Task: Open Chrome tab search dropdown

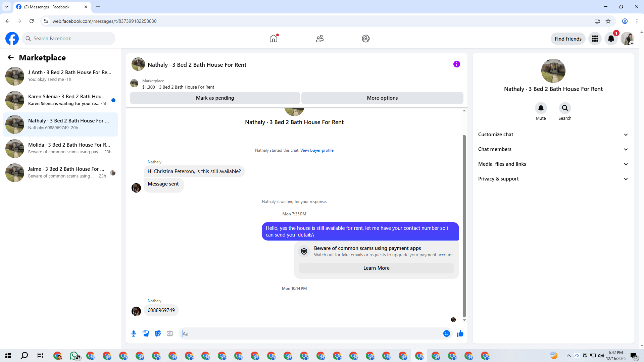Action: coord(7,7)
